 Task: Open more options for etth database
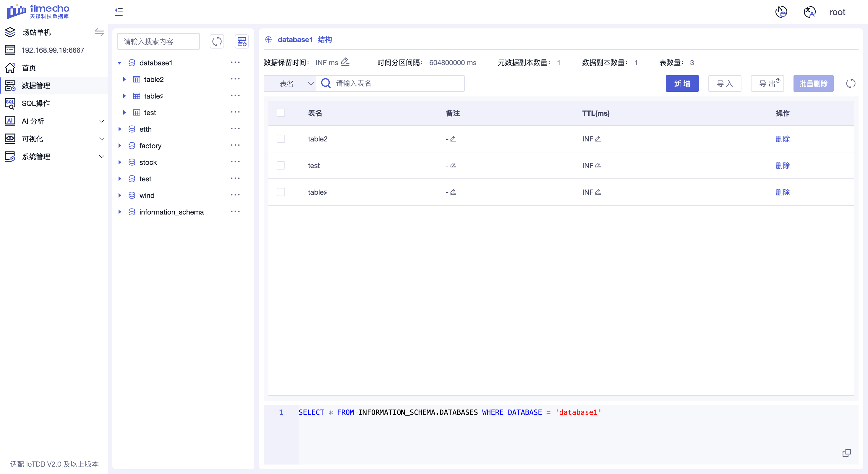235,128
